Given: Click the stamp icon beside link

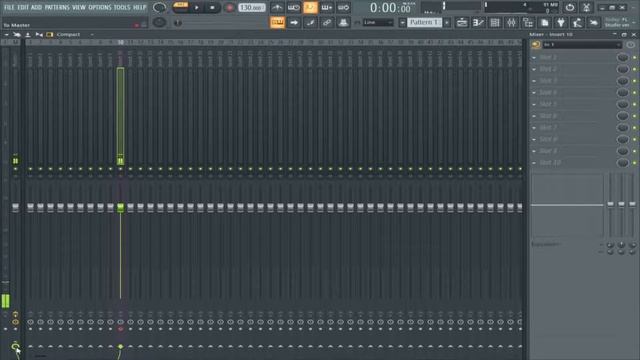Looking at the screenshot, I should pos(343,22).
